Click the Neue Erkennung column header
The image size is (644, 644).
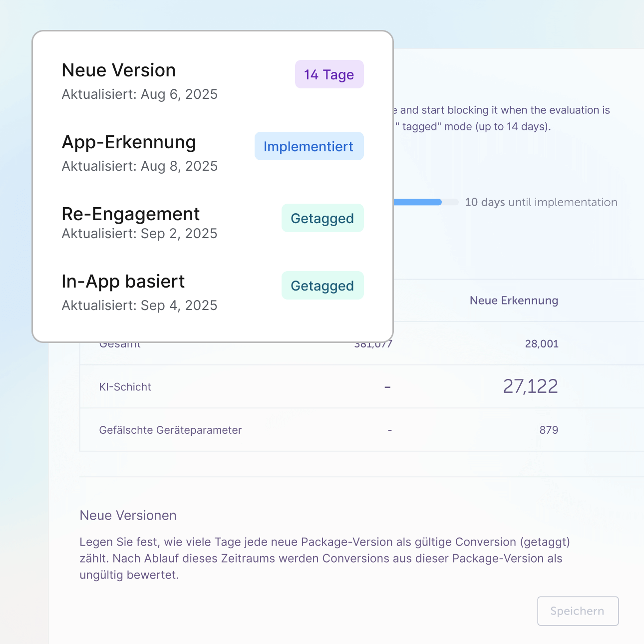[514, 301]
